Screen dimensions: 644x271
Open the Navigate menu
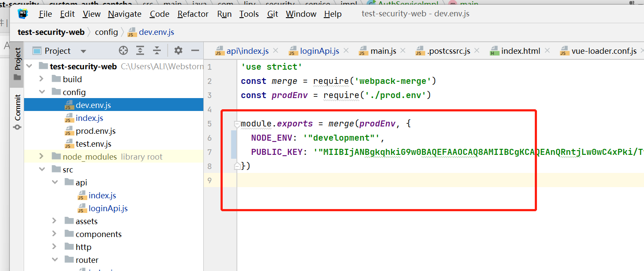coord(125,14)
